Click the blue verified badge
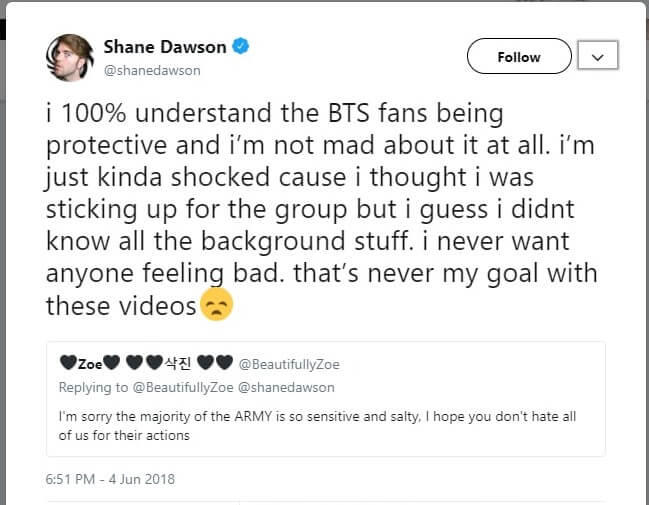 [x=240, y=47]
